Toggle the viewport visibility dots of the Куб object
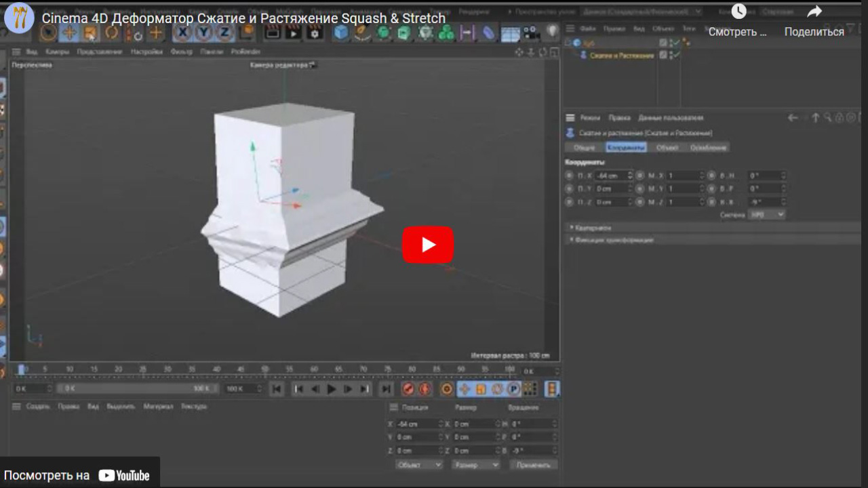Image resolution: width=868 pixels, height=488 pixels. [670, 42]
